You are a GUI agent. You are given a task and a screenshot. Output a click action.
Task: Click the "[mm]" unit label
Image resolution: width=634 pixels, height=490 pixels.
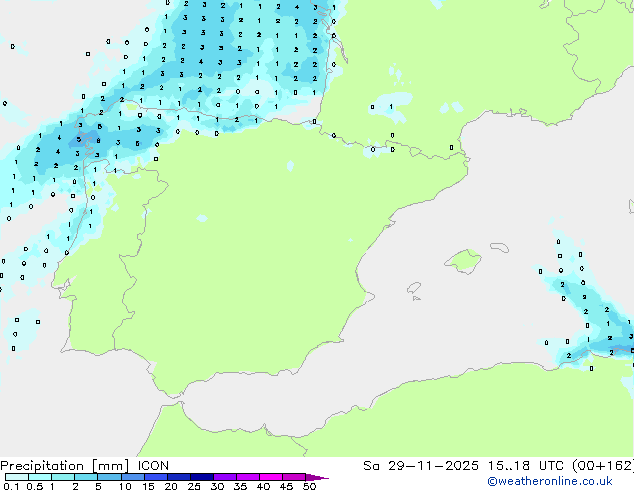click(110, 466)
